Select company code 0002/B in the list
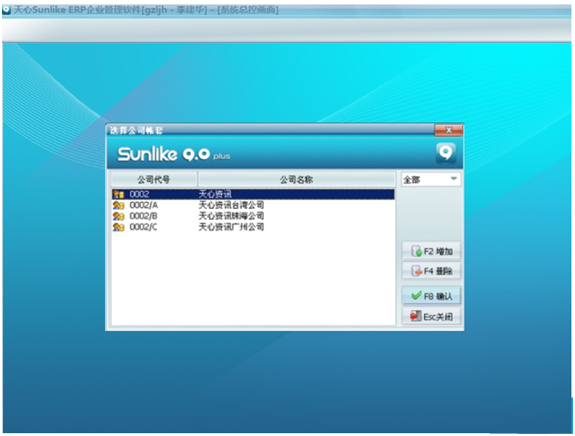 [x=253, y=216]
